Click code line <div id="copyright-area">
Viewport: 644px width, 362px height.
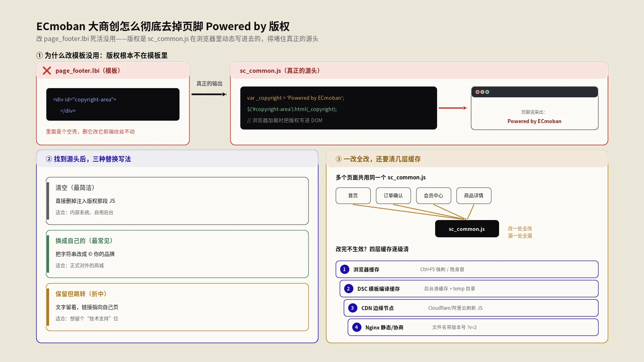85,99
